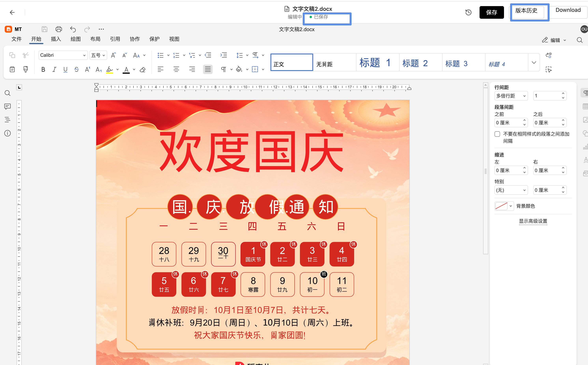Switch to the 插入 tab
Viewport: 588px width, 365px height.
click(x=56, y=39)
